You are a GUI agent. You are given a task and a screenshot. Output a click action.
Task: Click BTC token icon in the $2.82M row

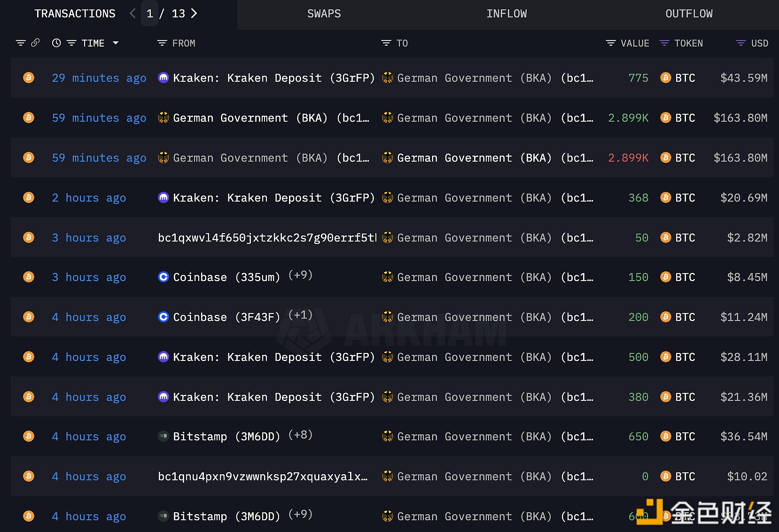click(x=665, y=237)
